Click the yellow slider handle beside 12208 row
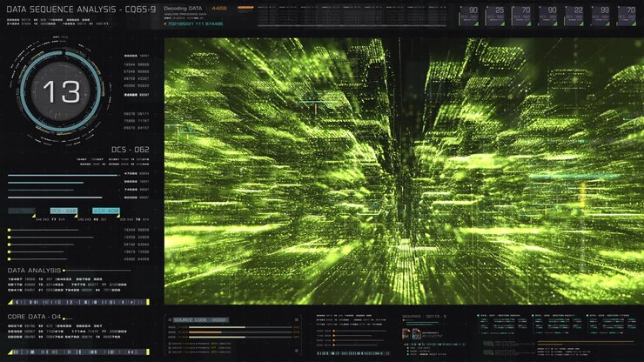Viewport: 644px width, 362px height. click(9, 237)
